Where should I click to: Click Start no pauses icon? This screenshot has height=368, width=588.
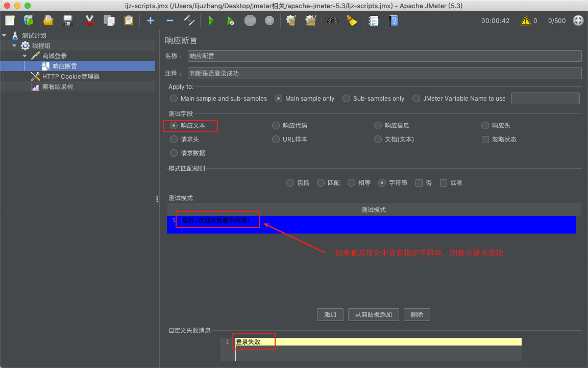231,20
